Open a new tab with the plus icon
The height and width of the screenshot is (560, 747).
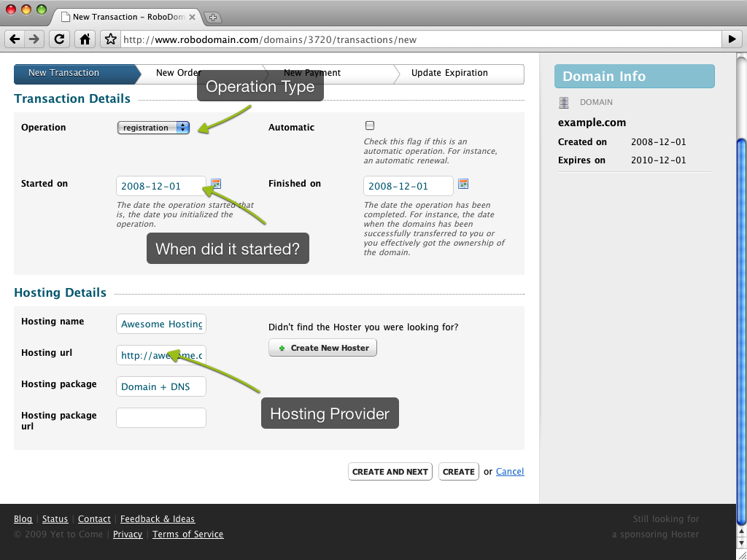[x=213, y=17]
